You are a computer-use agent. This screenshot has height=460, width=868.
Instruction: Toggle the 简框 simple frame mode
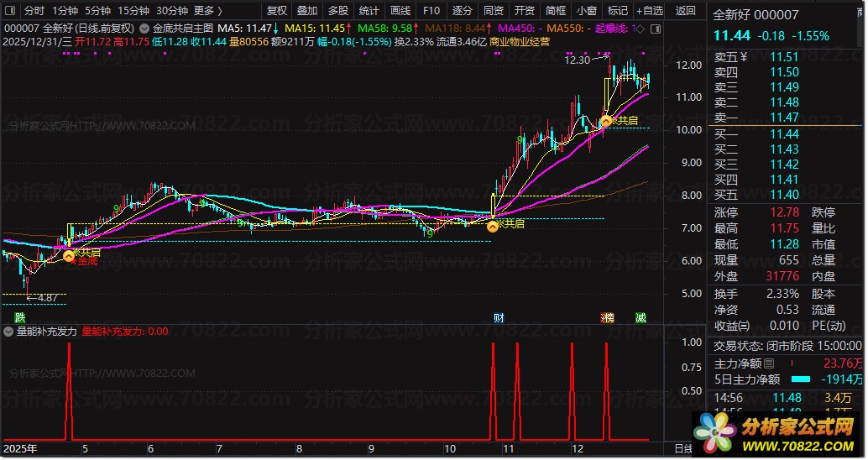[x=555, y=11]
